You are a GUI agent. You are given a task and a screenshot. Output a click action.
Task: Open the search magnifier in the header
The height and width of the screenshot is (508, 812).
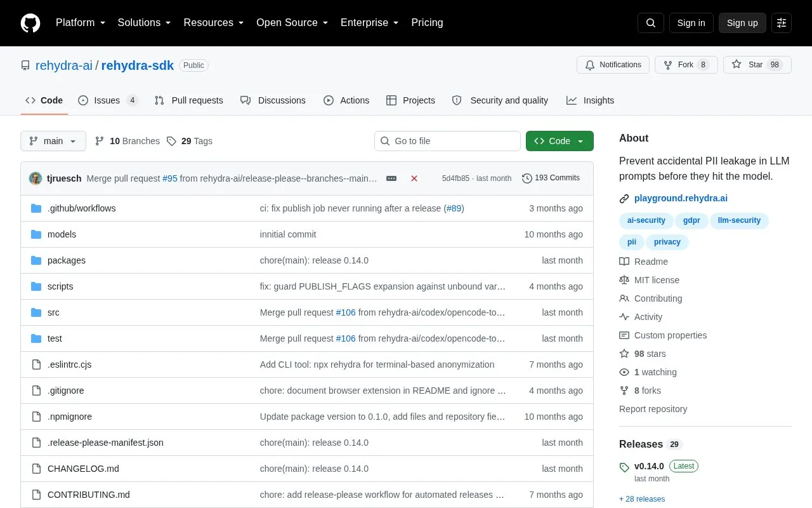(x=651, y=23)
